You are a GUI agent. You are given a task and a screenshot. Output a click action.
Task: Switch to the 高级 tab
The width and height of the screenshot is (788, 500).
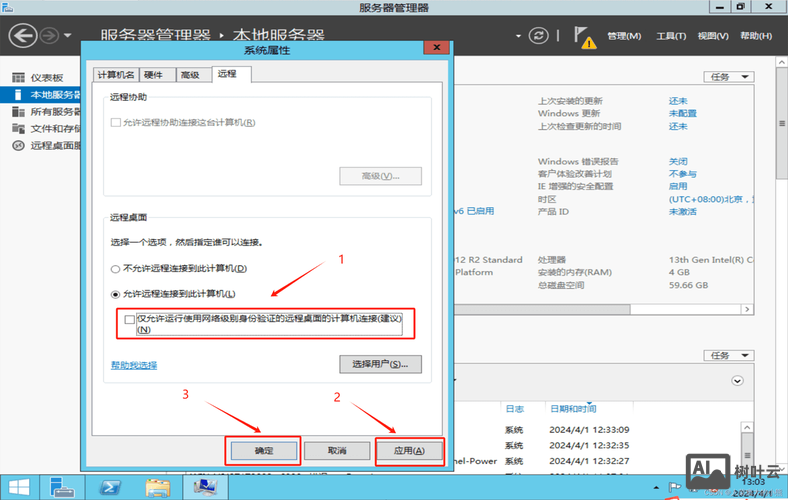point(193,75)
